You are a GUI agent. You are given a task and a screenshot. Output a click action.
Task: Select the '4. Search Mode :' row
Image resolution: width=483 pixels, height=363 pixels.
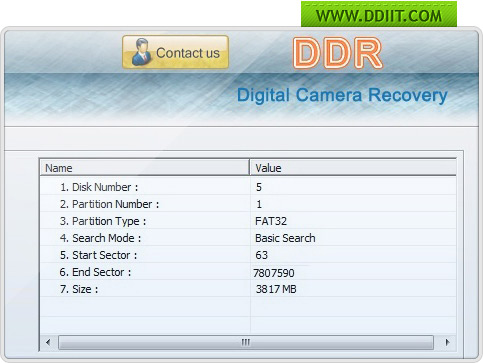tap(248, 238)
